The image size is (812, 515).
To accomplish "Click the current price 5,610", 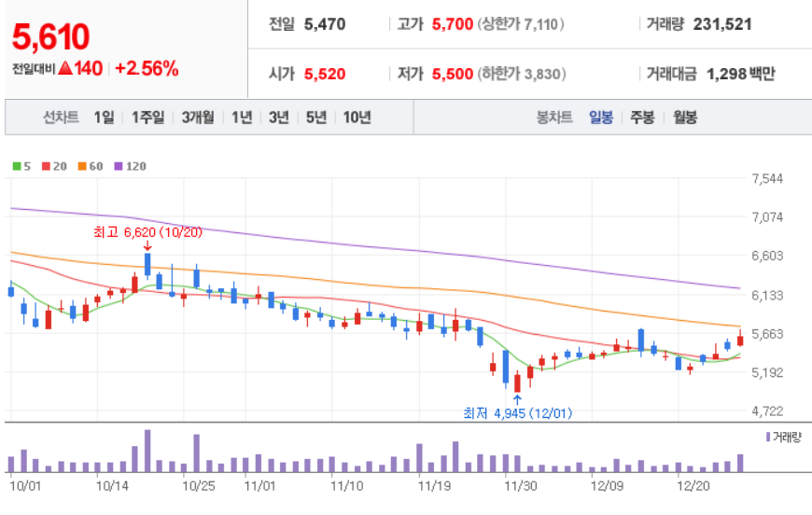I will [50, 36].
